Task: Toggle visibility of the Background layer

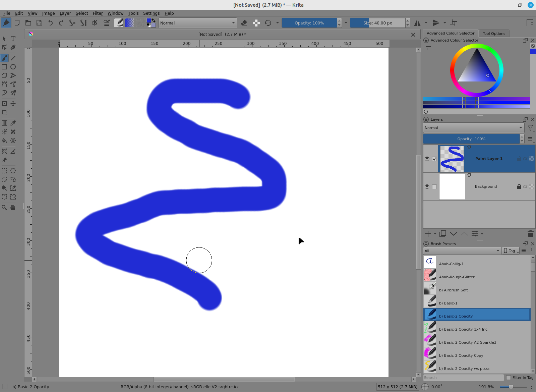Action: (427, 186)
